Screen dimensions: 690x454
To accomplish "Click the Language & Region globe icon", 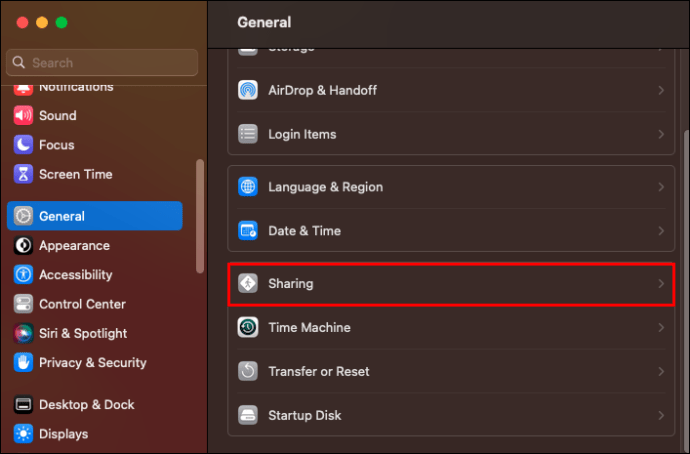I will click(x=248, y=187).
